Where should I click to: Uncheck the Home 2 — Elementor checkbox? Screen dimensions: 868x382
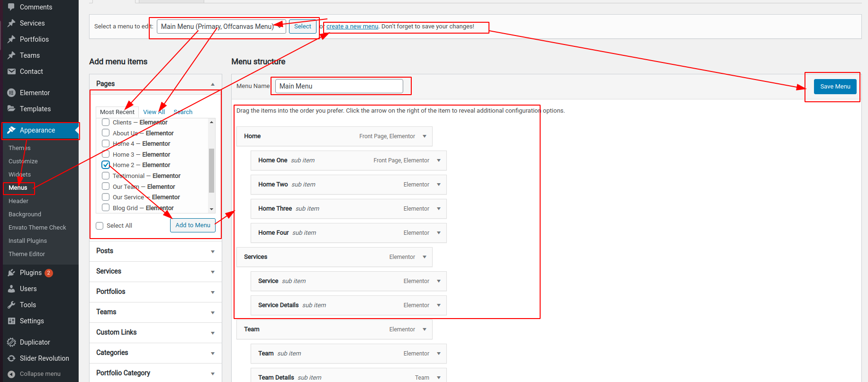click(x=106, y=165)
